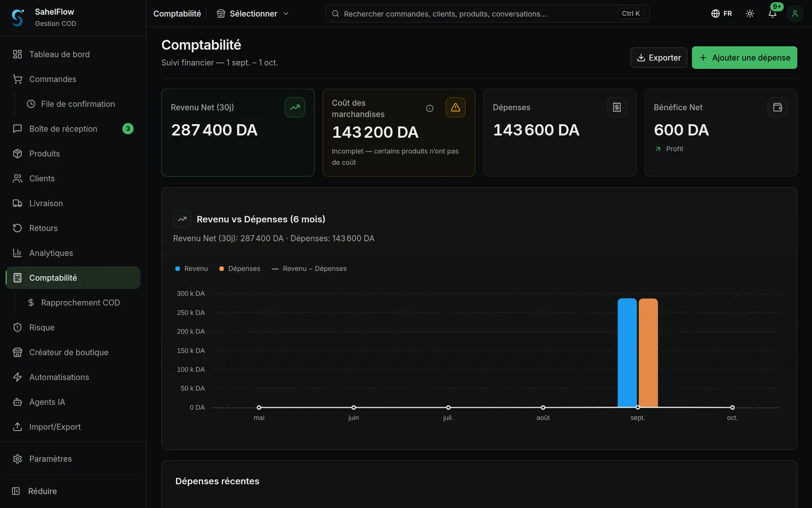Click the SahelFlow logo icon
The height and width of the screenshot is (508, 812).
(17, 17)
